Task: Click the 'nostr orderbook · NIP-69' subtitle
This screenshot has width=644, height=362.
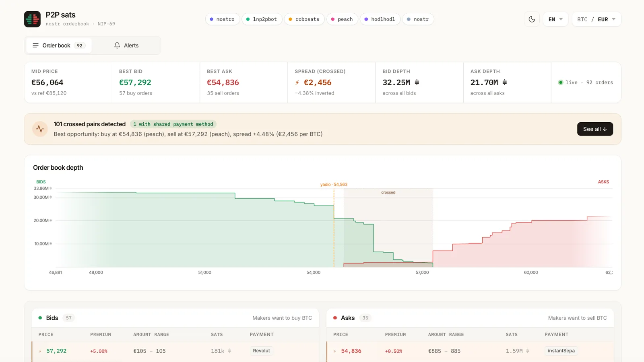Action: pyautogui.click(x=80, y=24)
